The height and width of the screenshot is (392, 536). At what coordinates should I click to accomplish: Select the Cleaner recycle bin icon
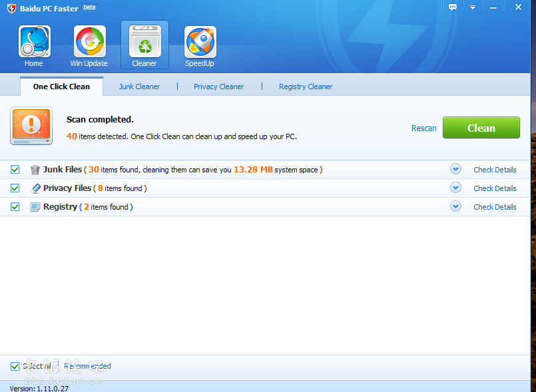click(145, 42)
